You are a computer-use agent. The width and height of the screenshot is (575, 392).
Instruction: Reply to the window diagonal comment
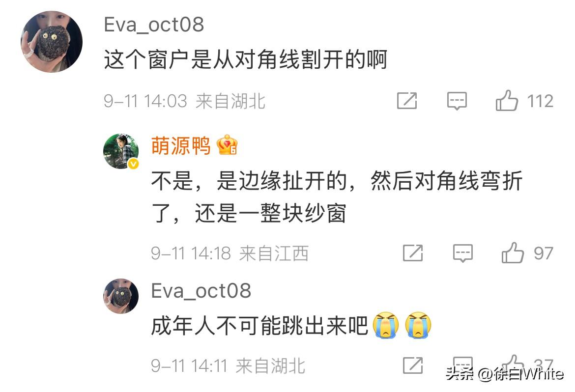457,101
